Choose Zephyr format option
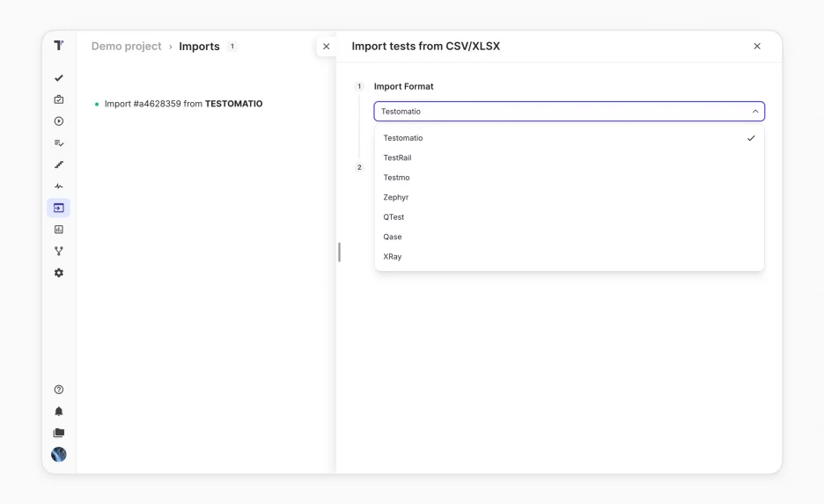824x504 pixels. click(569, 197)
